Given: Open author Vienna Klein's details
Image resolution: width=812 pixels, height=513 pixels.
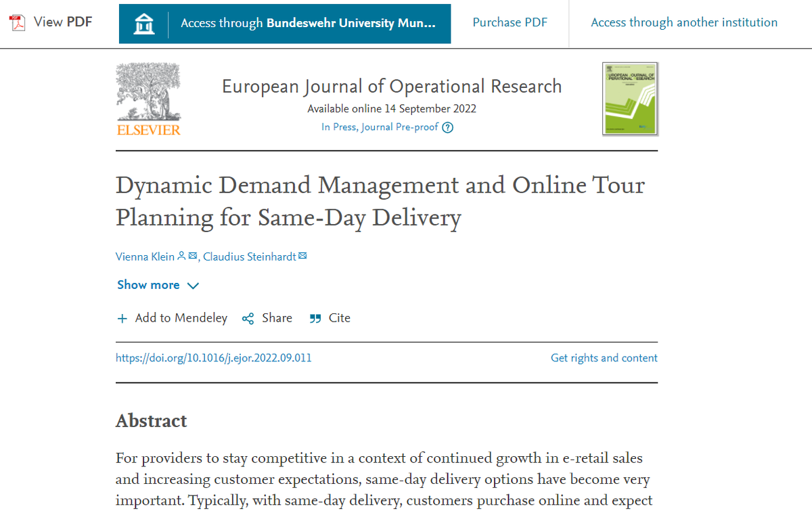Looking at the screenshot, I should point(145,256).
